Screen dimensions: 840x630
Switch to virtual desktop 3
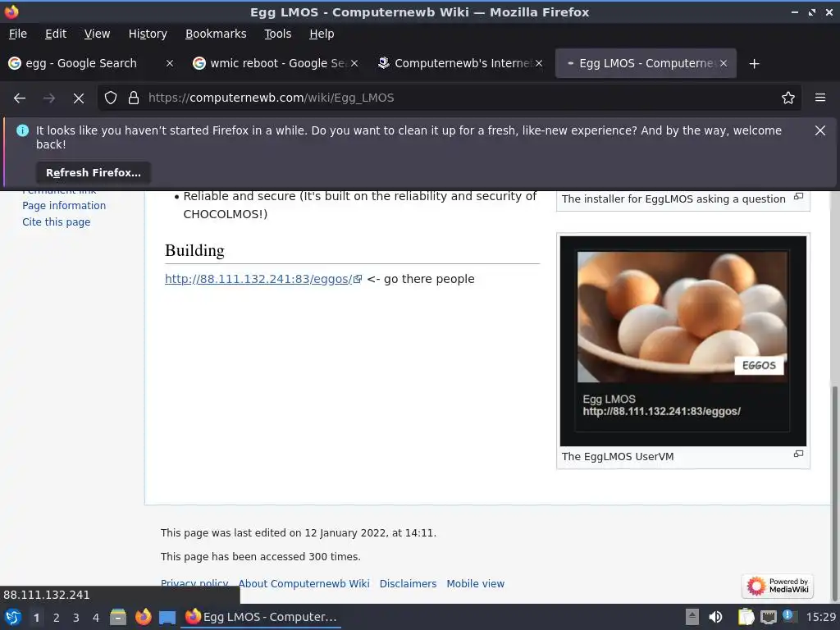point(76,618)
